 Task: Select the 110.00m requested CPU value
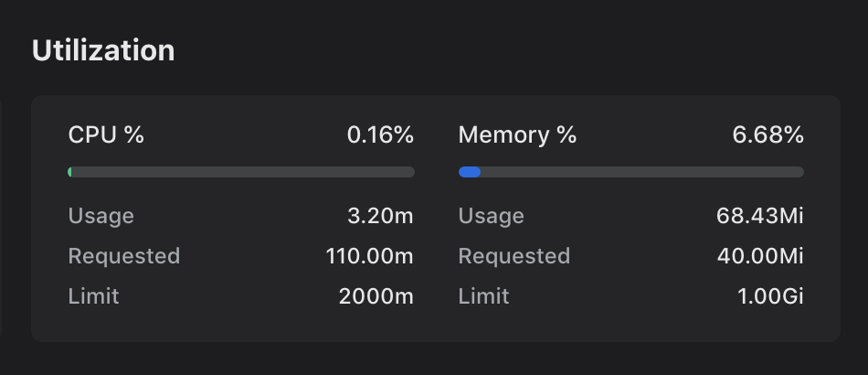(370, 256)
